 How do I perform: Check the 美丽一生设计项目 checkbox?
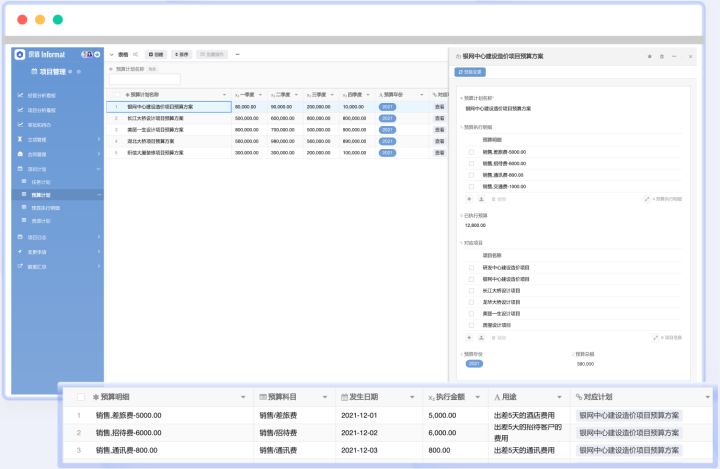(471, 313)
